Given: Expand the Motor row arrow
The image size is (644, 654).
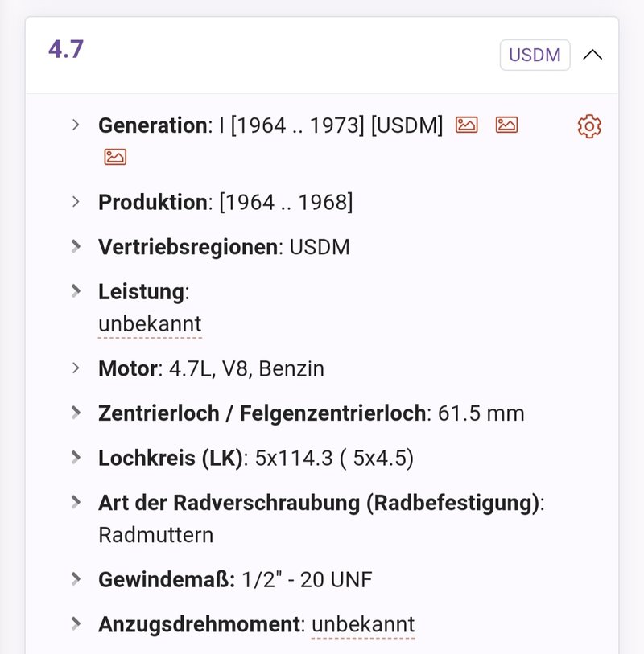Looking at the screenshot, I should 76,368.
